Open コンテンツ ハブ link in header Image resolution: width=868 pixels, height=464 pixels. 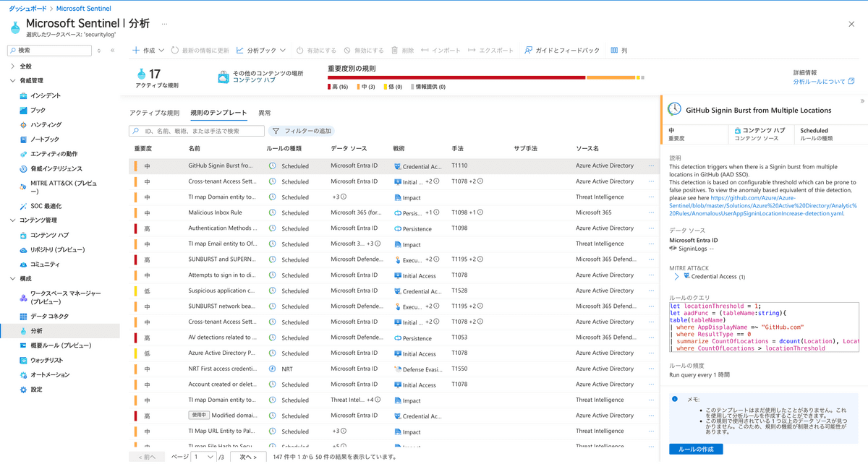pyautogui.click(x=254, y=80)
